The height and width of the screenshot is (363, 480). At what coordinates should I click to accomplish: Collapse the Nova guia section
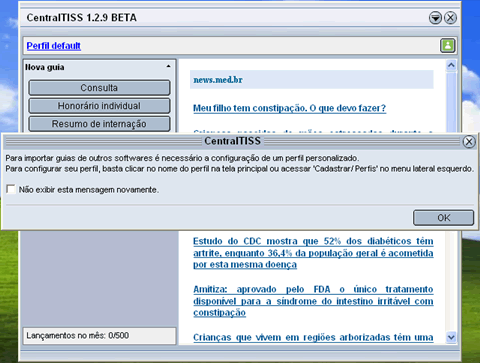pos(168,67)
